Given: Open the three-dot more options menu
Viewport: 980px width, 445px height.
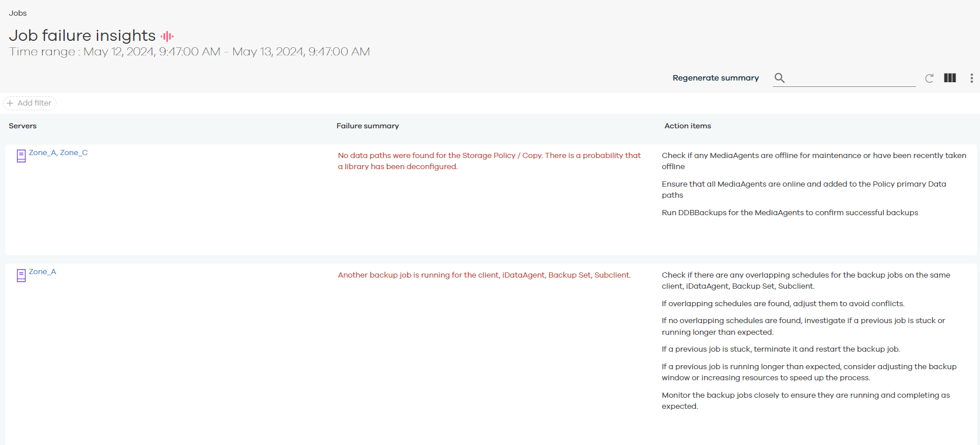Looking at the screenshot, I should point(971,78).
